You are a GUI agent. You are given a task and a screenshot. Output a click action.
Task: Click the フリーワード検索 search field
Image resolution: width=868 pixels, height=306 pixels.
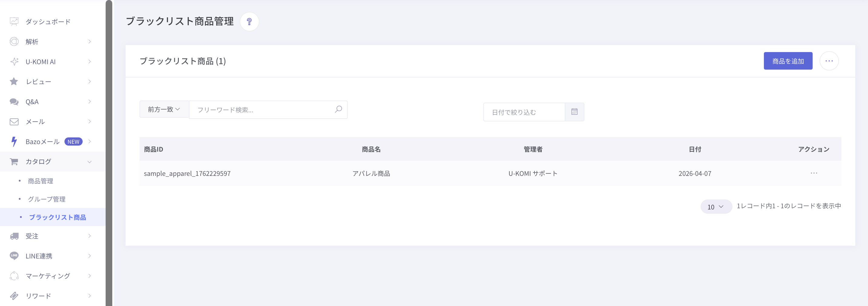(x=263, y=110)
